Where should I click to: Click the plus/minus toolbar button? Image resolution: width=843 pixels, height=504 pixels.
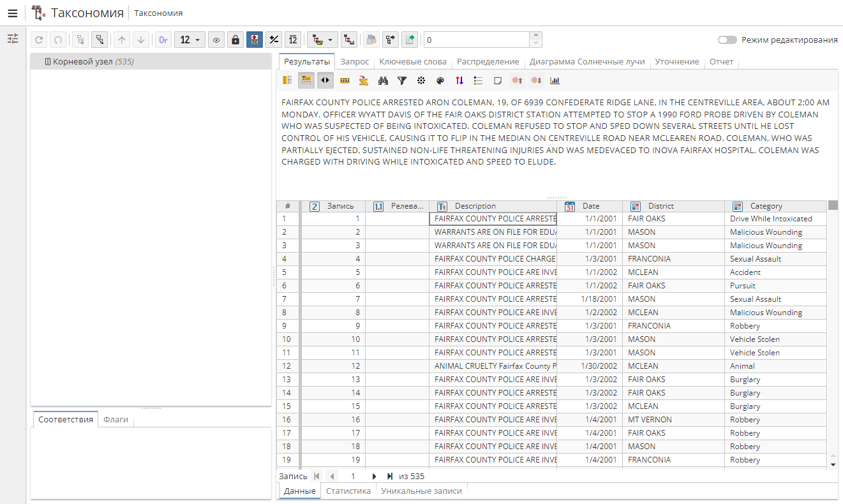[x=274, y=40]
